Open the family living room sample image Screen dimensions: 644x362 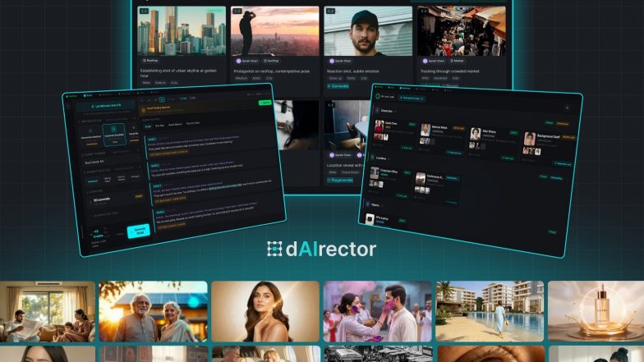[48, 312]
